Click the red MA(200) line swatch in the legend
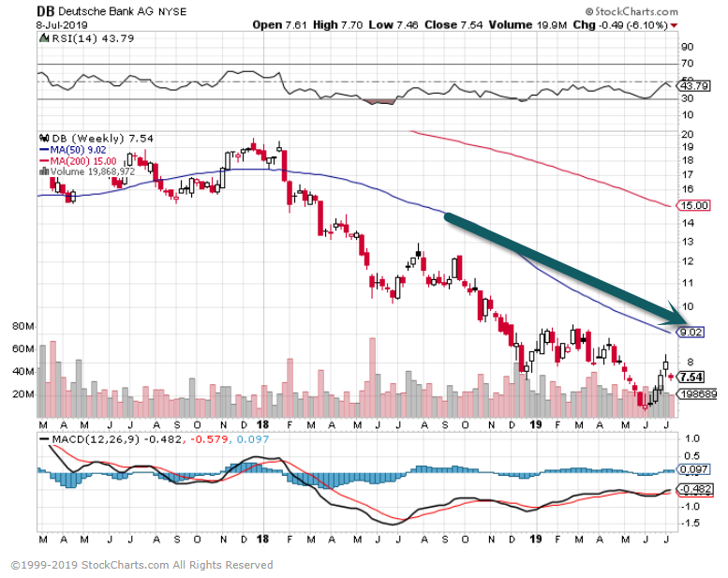This screenshot has width=728, height=578. [x=45, y=161]
